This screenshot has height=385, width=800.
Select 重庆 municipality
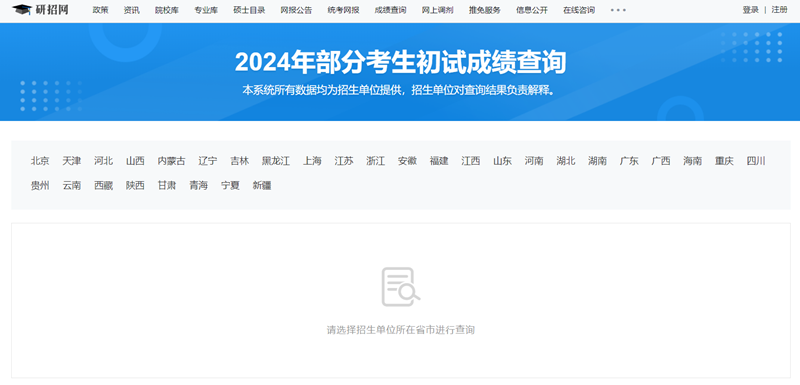pyautogui.click(x=724, y=161)
